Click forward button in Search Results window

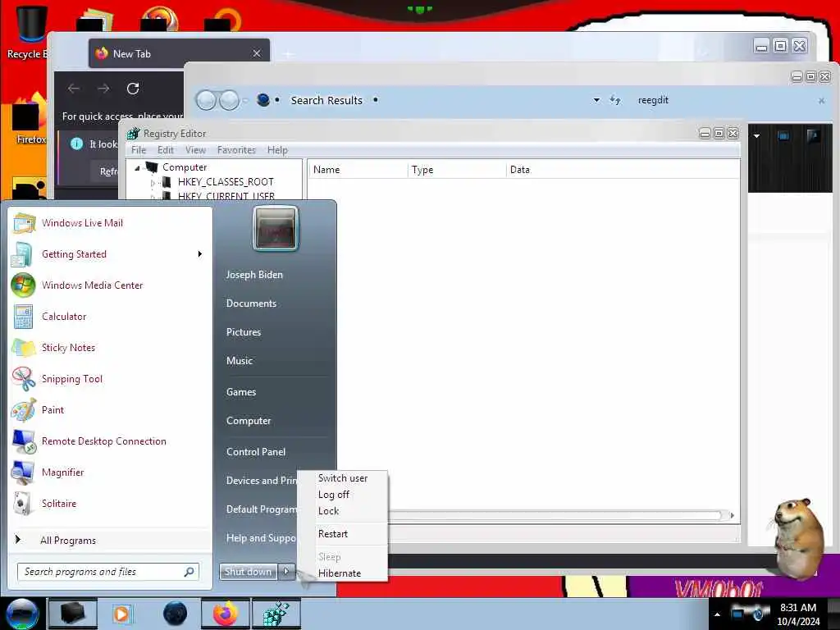230,100
